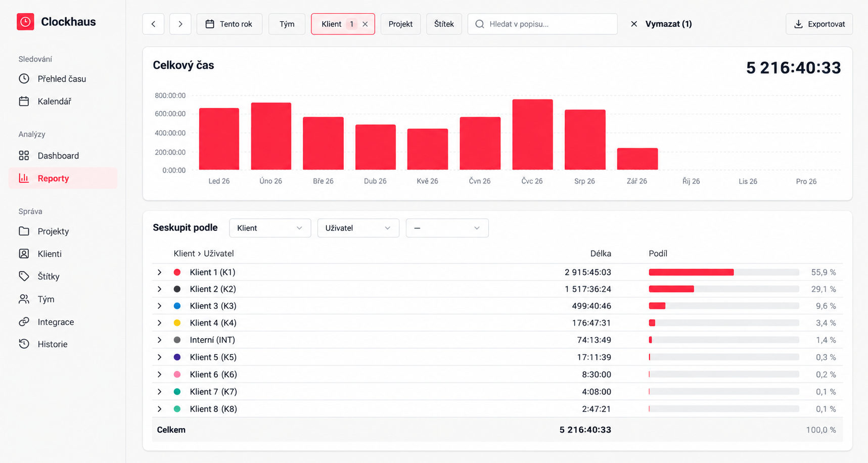This screenshot has height=463, width=868.
Task: Expand the Klient 8 (K8) row
Action: [x=160, y=409]
